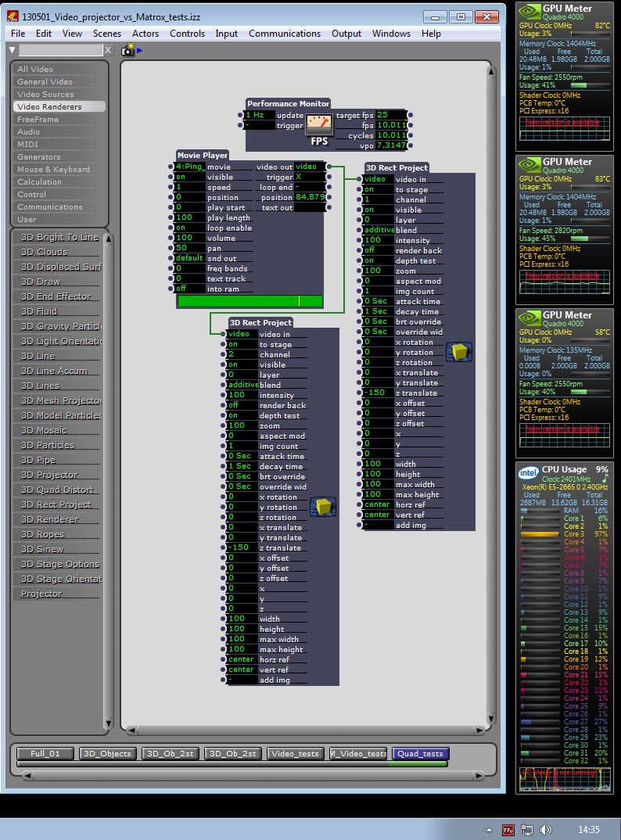Screen dimensions: 621x840
Task: Open the network tray icon
Action: click(x=526, y=830)
